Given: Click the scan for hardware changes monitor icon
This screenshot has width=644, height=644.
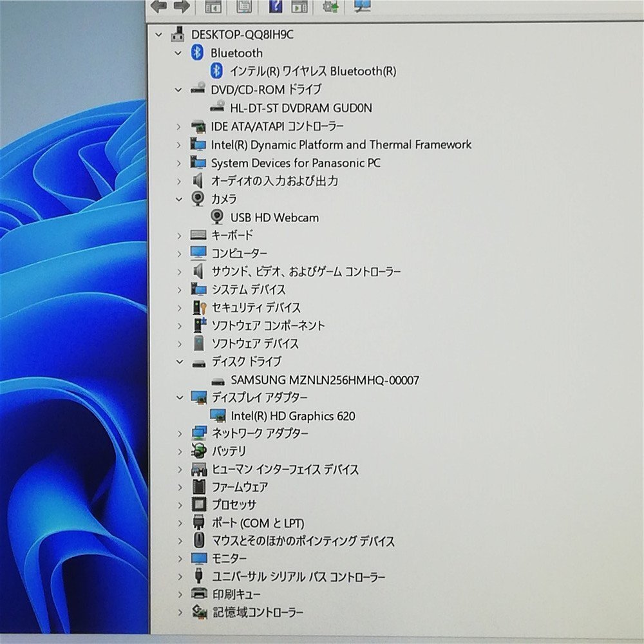Looking at the screenshot, I should 362,6.
